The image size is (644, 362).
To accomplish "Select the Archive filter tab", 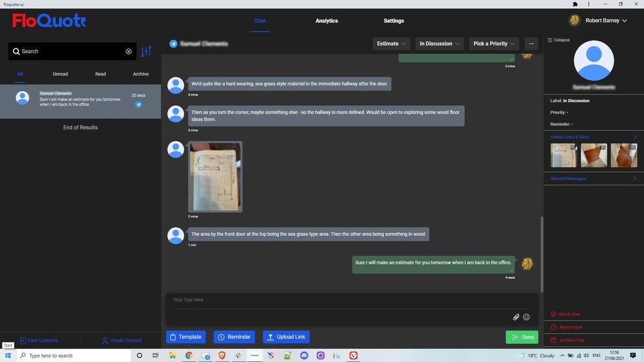I will pyautogui.click(x=141, y=74).
